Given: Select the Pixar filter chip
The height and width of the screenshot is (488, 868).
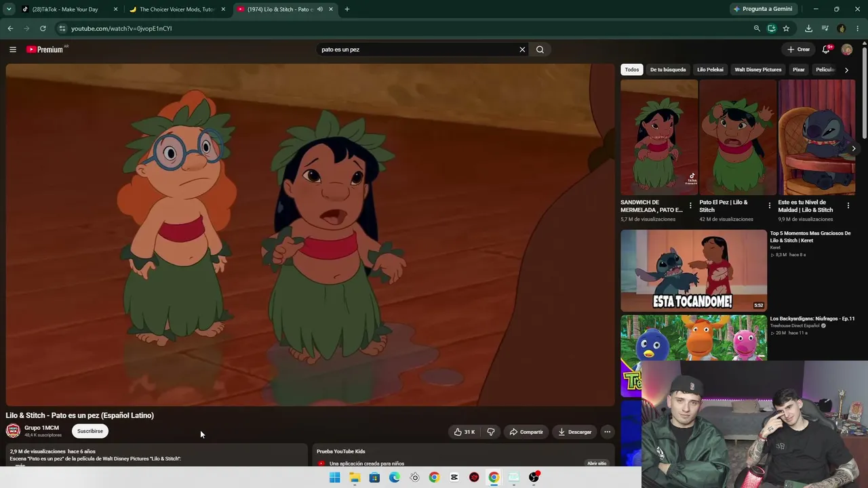Looking at the screenshot, I should (x=799, y=70).
